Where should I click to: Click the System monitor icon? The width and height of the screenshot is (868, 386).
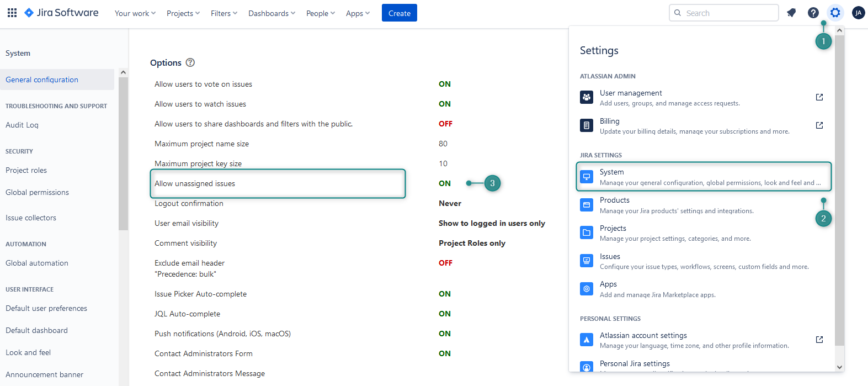[587, 177]
